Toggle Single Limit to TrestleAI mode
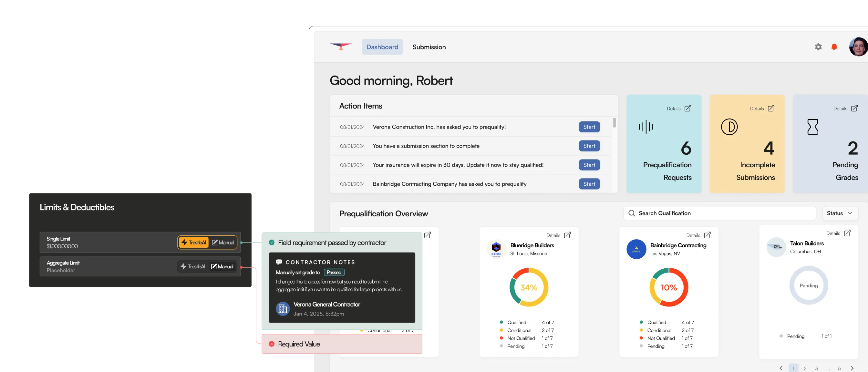Image resolution: width=868 pixels, height=372 pixels. click(x=193, y=242)
